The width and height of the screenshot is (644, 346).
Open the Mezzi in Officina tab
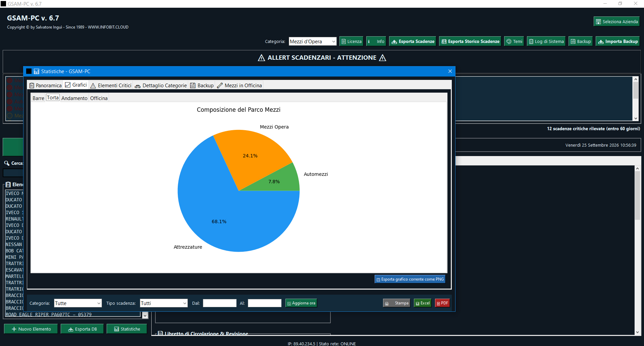click(x=239, y=85)
